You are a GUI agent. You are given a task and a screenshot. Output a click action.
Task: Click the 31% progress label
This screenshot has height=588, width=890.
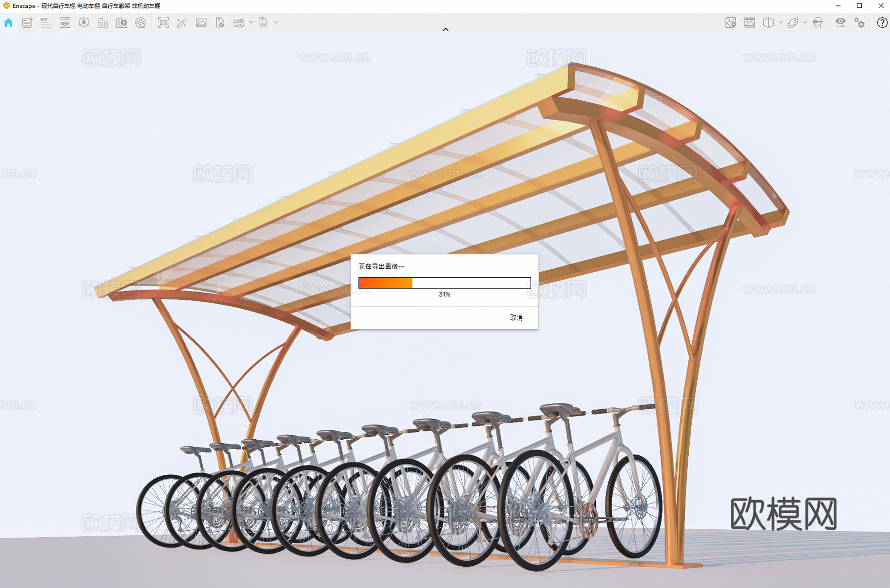point(445,294)
